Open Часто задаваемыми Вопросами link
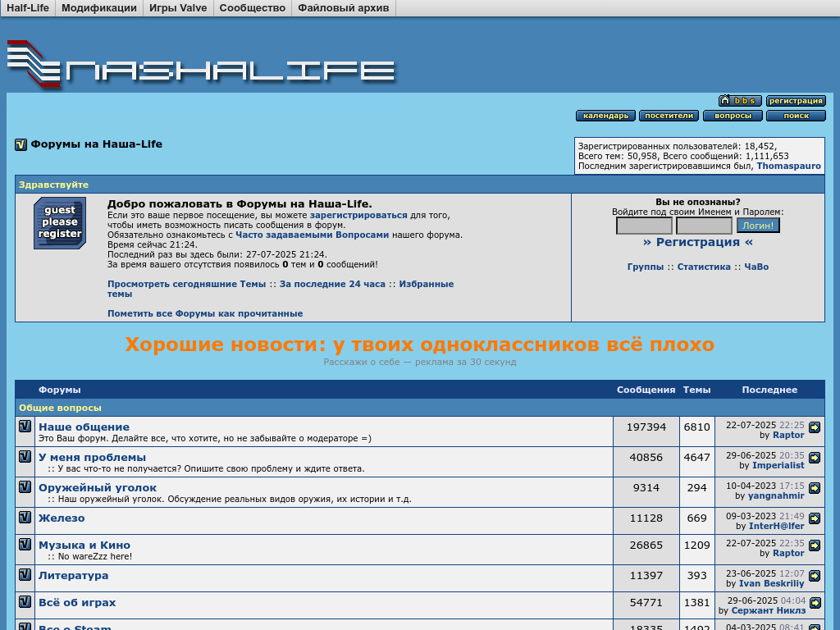840x630 pixels. coord(312,235)
